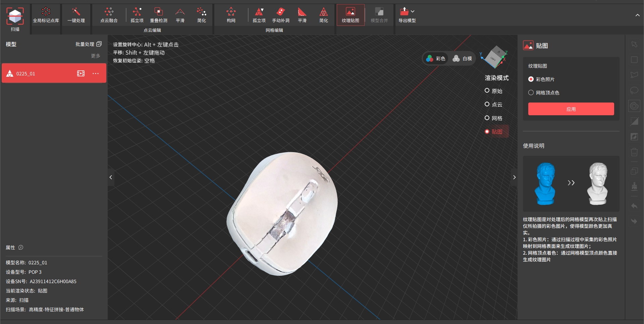Apply texture with 应用 button
Image resolution: width=644 pixels, height=324 pixels.
pyautogui.click(x=571, y=109)
